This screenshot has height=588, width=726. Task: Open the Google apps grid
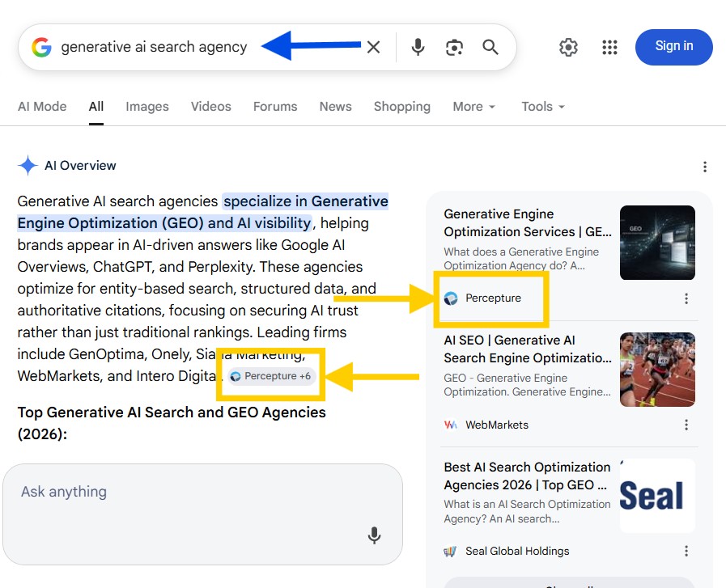[x=609, y=47]
